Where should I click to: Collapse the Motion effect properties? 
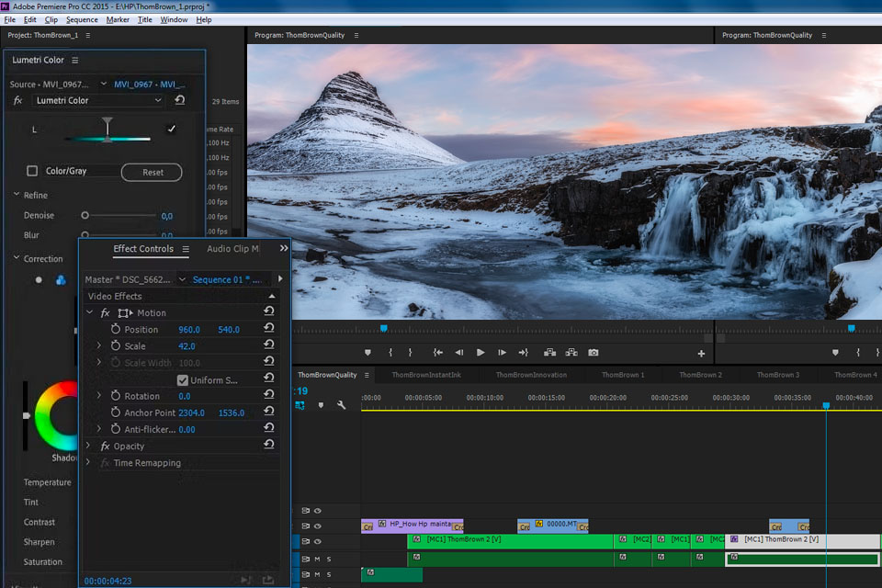click(89, 312)
